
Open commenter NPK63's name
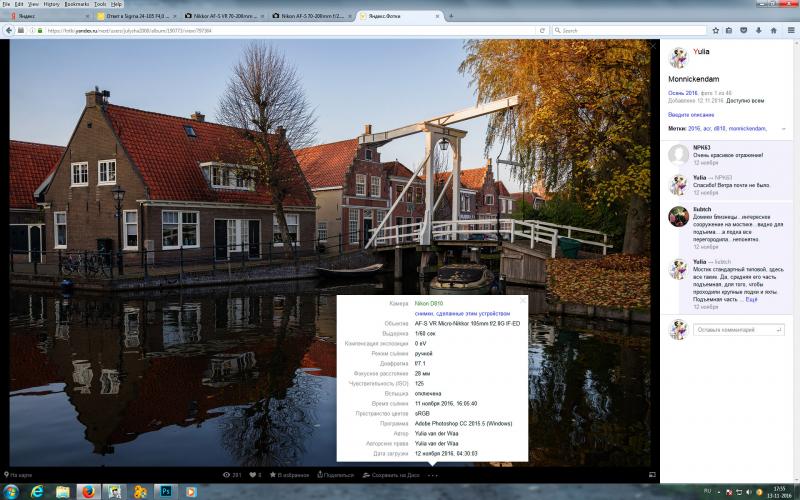click(x=702, y=147)
